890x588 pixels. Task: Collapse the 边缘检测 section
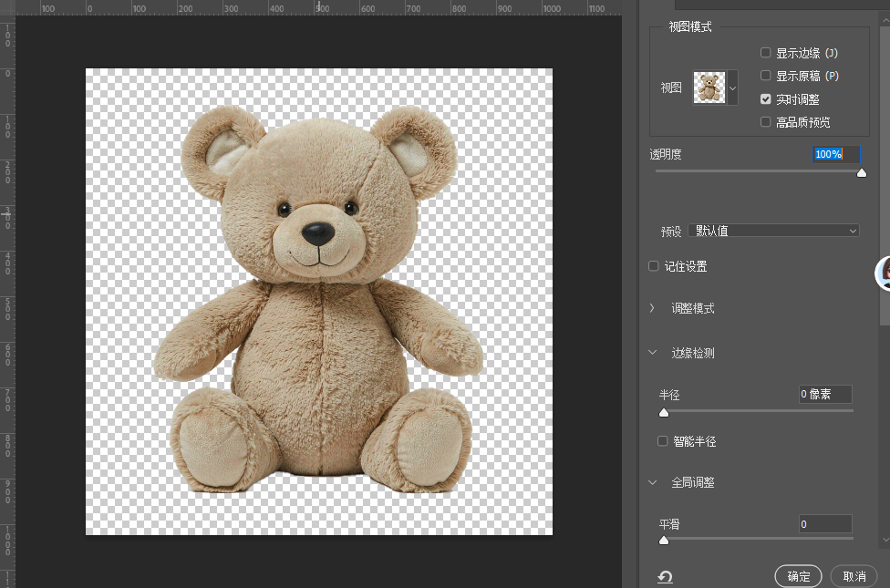(x=653, y=353)
